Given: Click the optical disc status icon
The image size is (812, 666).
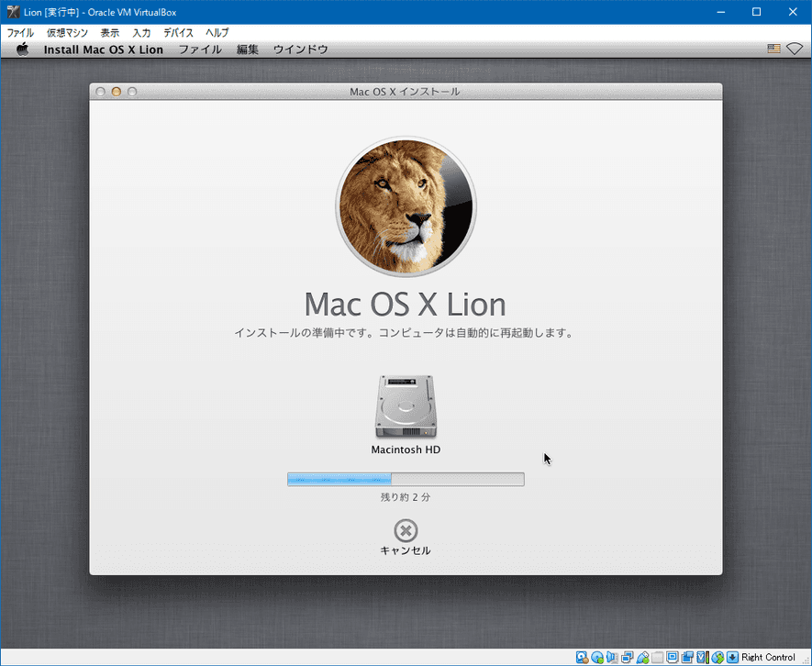Looking at the screenshot, I should (597, 657).
